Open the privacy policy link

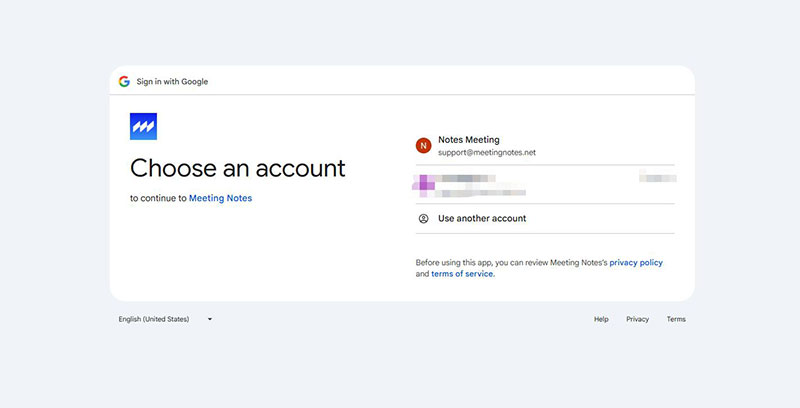point(636,262)
